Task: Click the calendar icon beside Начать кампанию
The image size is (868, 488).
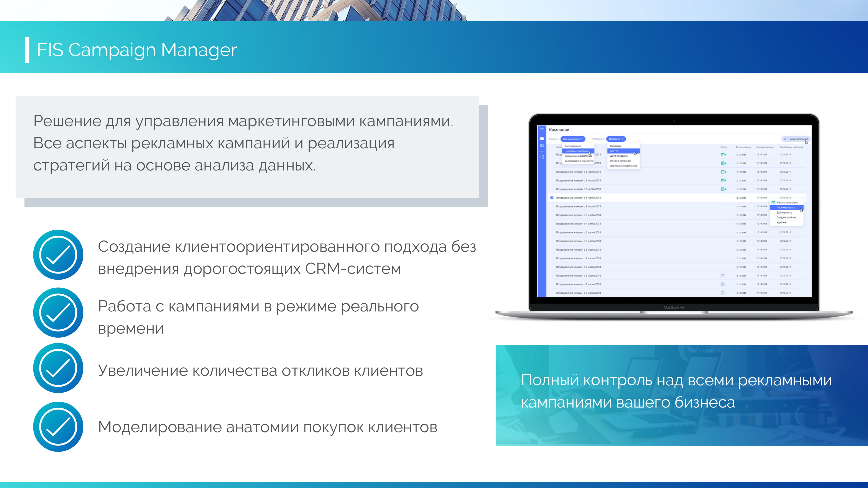Action: coord(773,202)
